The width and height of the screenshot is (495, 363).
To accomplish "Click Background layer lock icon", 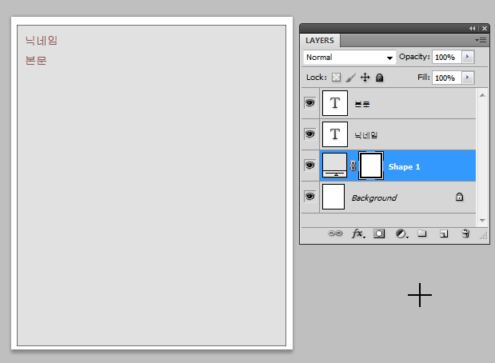I will (x=459, y=197).
